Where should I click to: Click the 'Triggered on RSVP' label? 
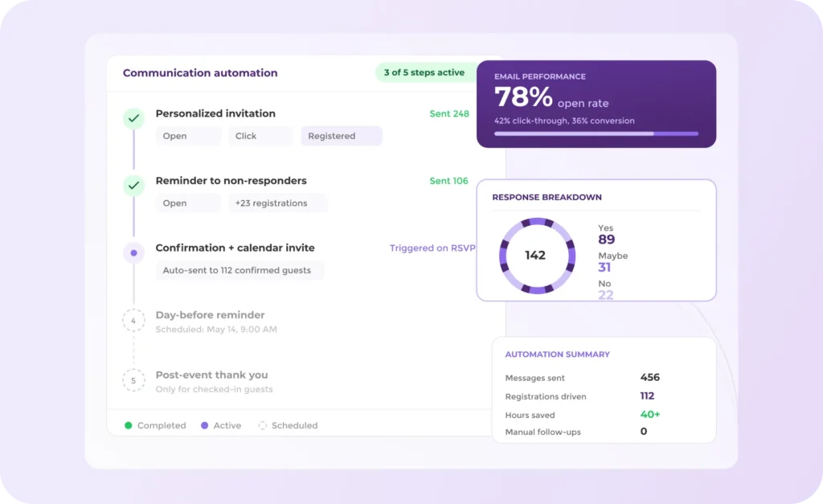[x=432, y=248]
